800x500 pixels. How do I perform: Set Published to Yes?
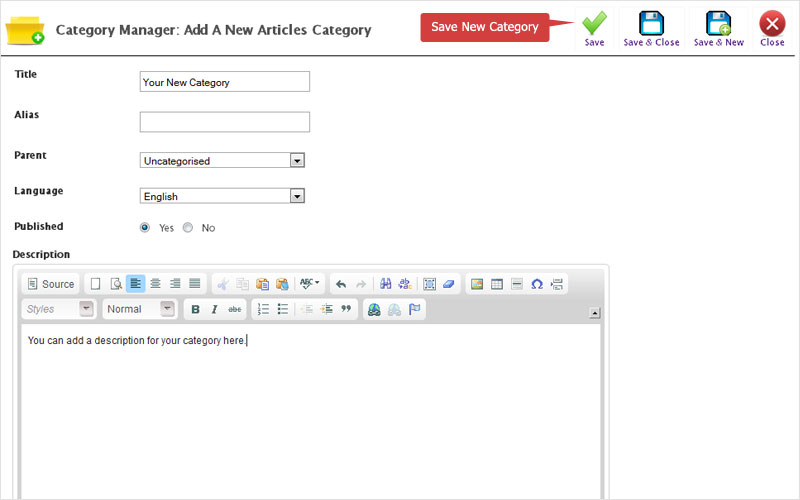(145, 227)
